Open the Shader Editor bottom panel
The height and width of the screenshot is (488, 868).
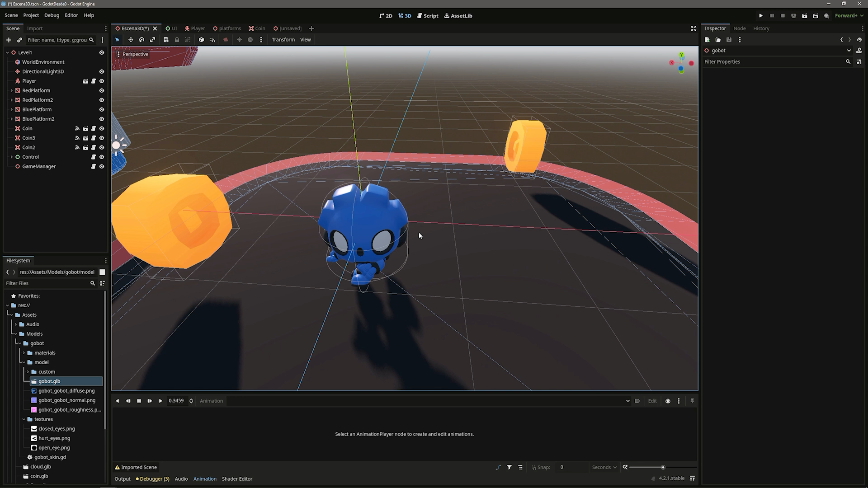coord(237,479)
